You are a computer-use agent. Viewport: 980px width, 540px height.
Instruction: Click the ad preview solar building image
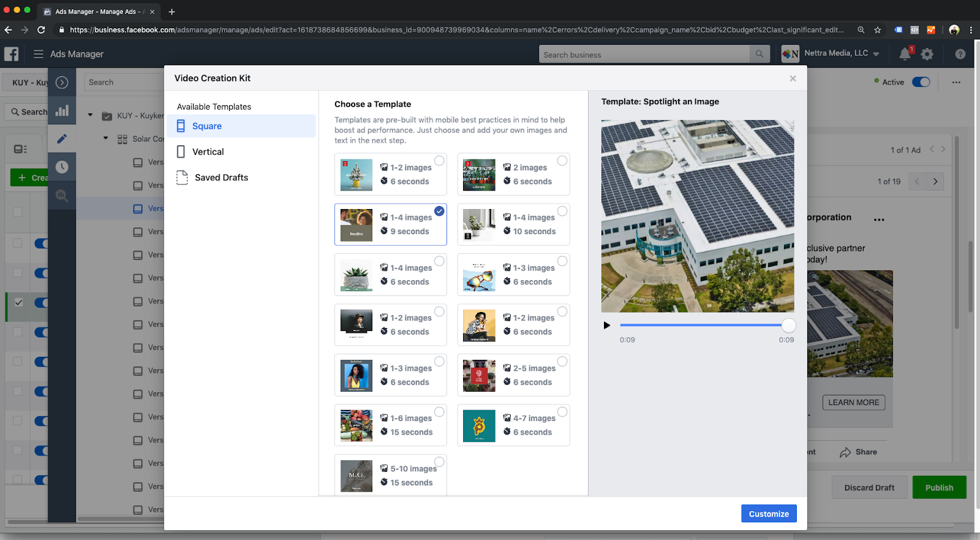click(850, 324)
